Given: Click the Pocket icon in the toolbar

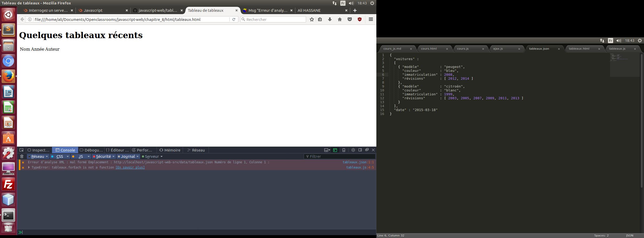Looking at the screenshot, I should point(350,19).
